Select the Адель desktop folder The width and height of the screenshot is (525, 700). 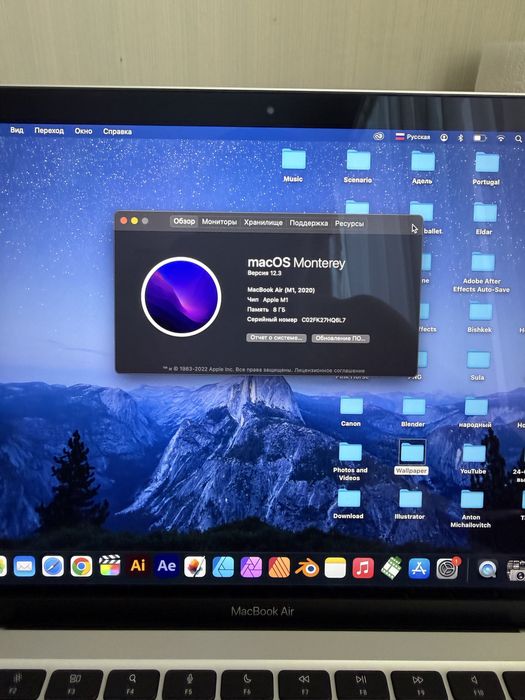tap(423, 167)
